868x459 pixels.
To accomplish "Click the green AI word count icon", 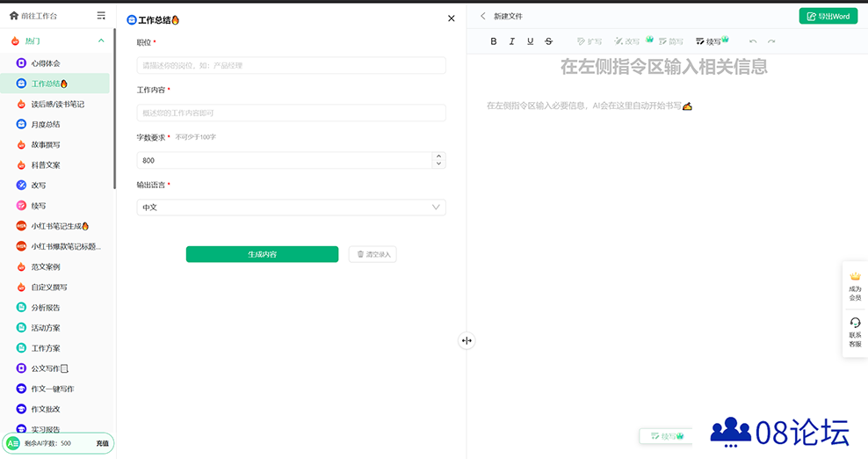I will (x=12, y=443).
